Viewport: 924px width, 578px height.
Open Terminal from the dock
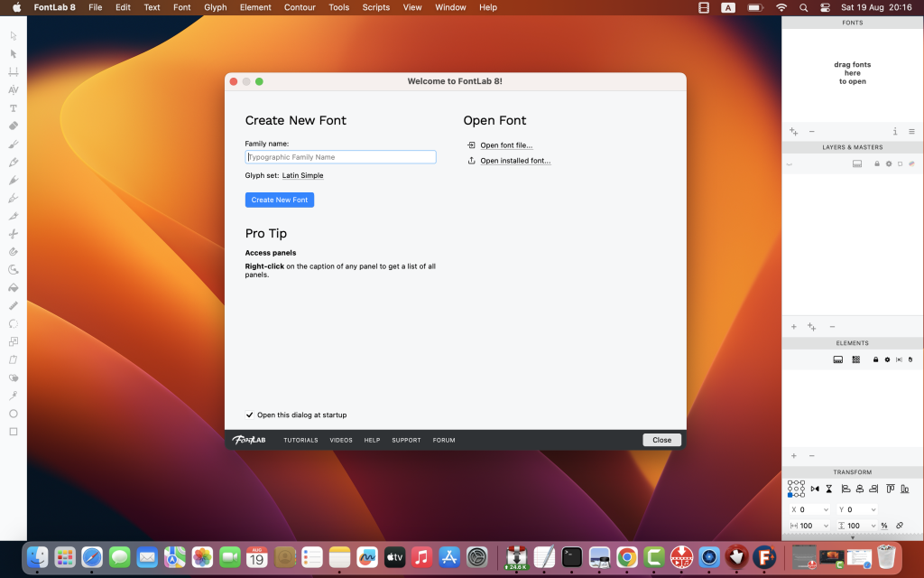(571, 556)
